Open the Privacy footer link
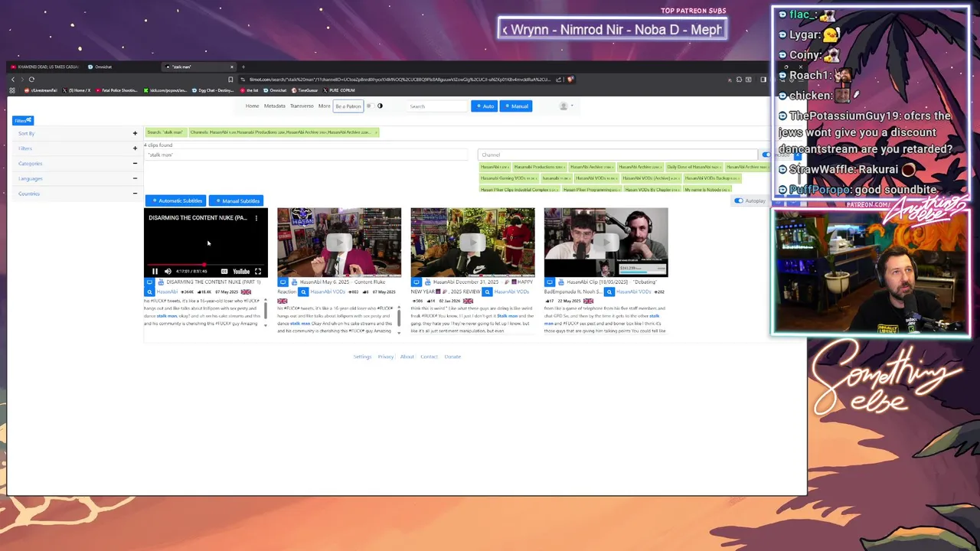 pos(385,357)
